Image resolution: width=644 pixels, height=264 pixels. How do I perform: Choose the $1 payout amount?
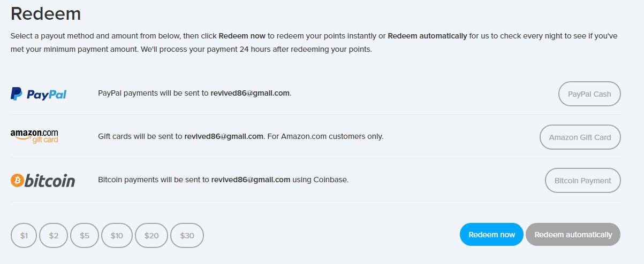[24, 235]
